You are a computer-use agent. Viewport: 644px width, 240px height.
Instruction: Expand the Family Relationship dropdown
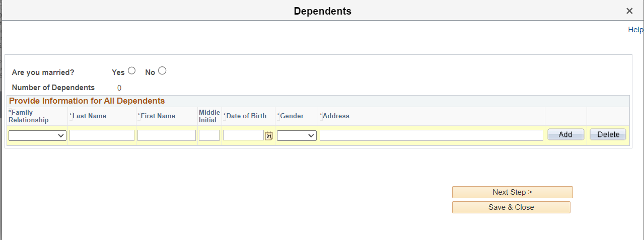point(37,135)
